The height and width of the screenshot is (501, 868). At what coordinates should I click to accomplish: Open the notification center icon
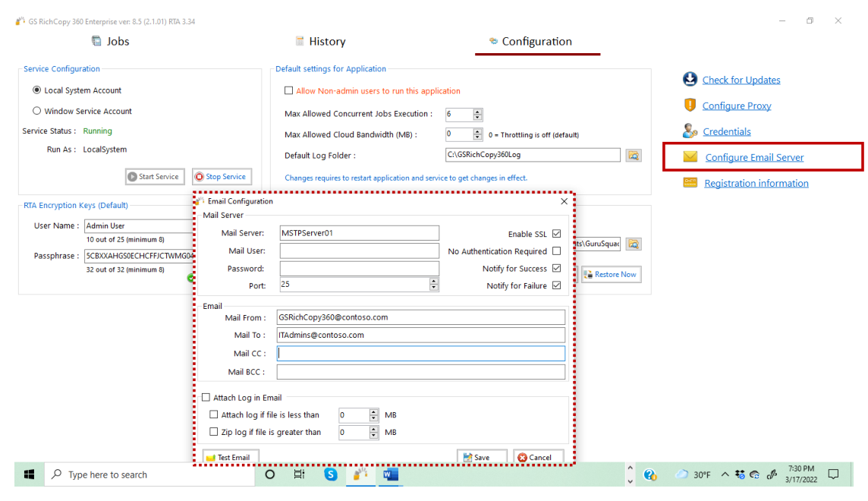tap(833, 474)
